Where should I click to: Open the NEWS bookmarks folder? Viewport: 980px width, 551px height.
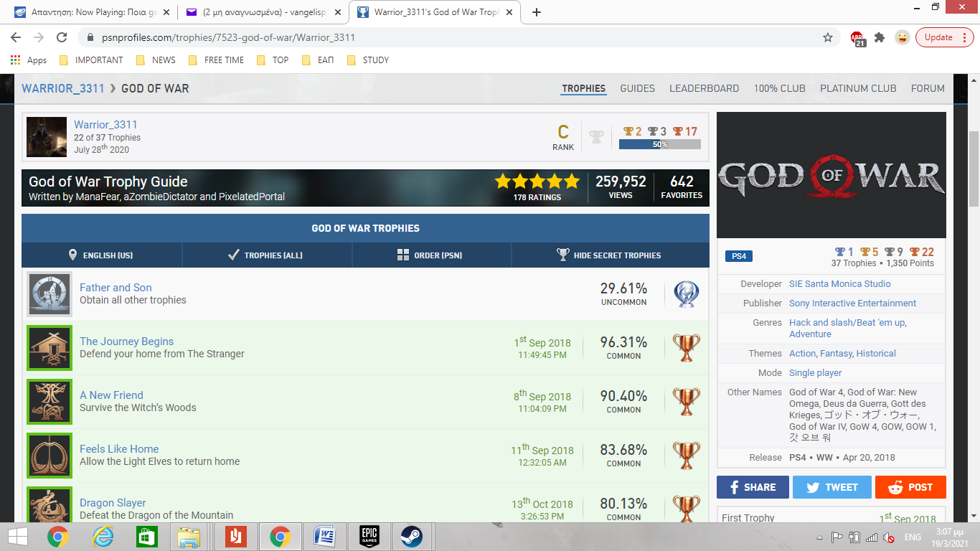click(x=156, y=60)
